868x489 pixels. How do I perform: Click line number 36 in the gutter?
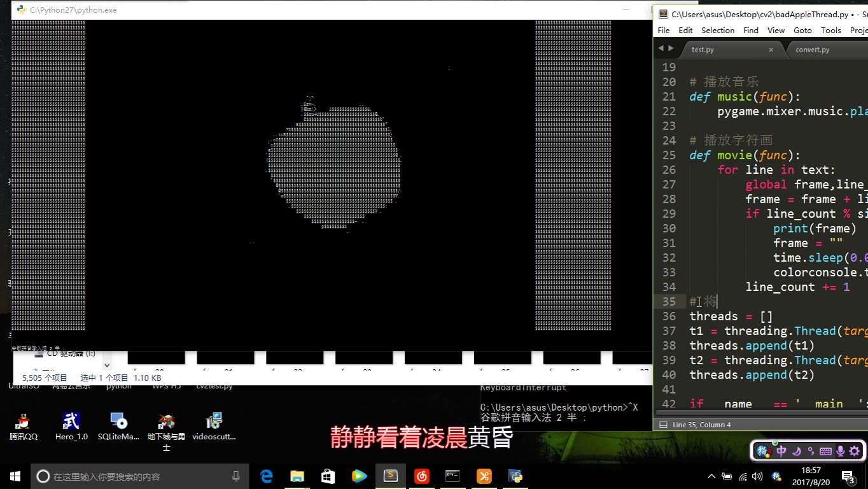click(x=669, y=316)
